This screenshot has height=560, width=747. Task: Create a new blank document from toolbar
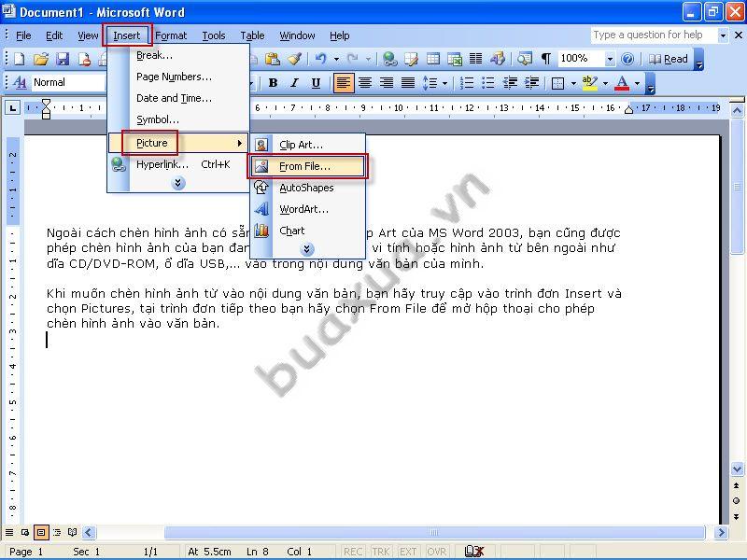(x=19, y=59)
